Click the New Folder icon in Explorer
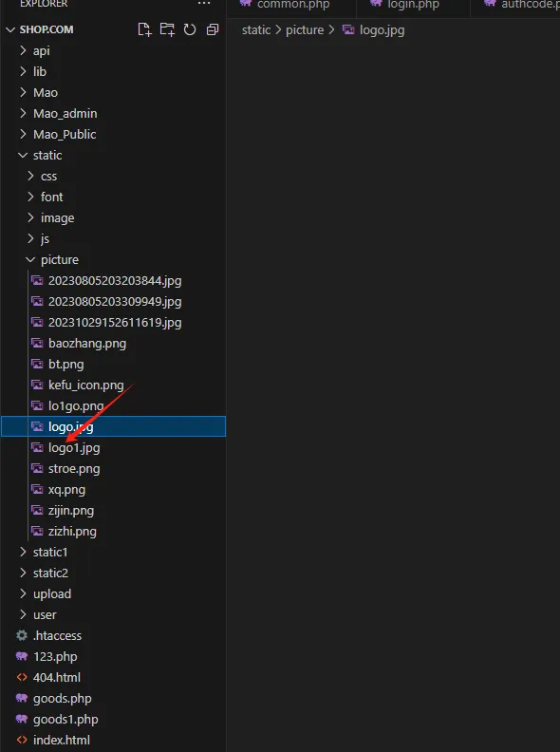This screenshot has width=560, height=752. click(x=167, y=29)
